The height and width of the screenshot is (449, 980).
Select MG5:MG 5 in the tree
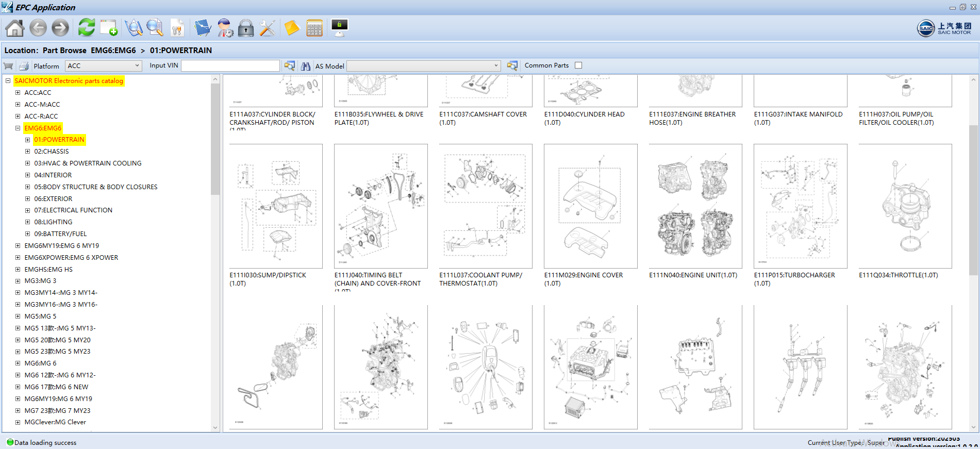coord(40,317)
